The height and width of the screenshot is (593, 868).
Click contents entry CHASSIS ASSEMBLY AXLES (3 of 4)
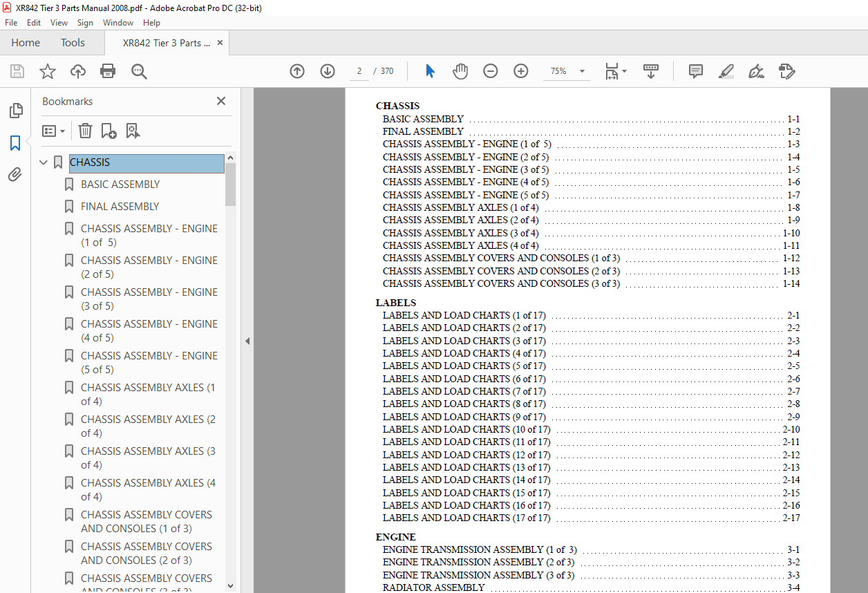(x=591, y=233)
